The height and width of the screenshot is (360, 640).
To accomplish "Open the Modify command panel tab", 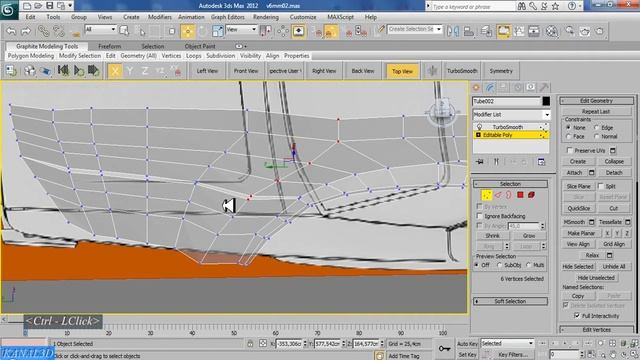I will pos(490,87).
